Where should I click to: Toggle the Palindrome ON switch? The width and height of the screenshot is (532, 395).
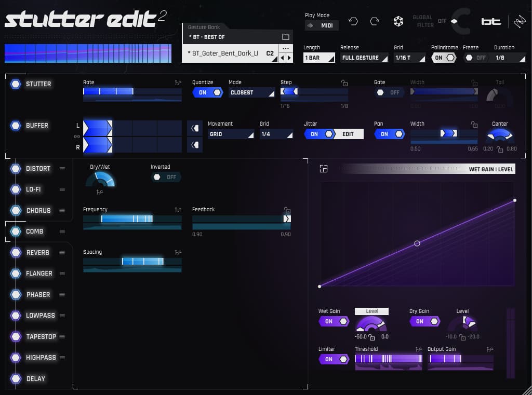click(x=444, y=58)
